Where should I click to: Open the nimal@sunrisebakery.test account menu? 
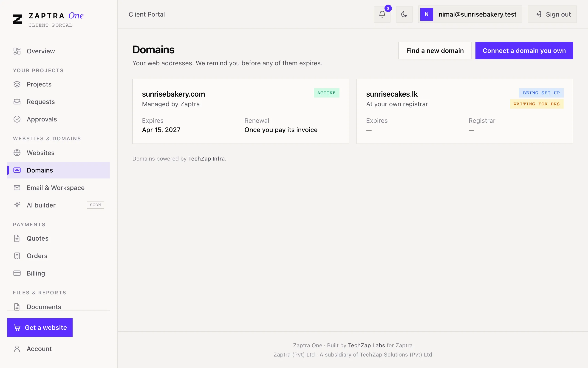pyautogui.click(x=470, y=14)
